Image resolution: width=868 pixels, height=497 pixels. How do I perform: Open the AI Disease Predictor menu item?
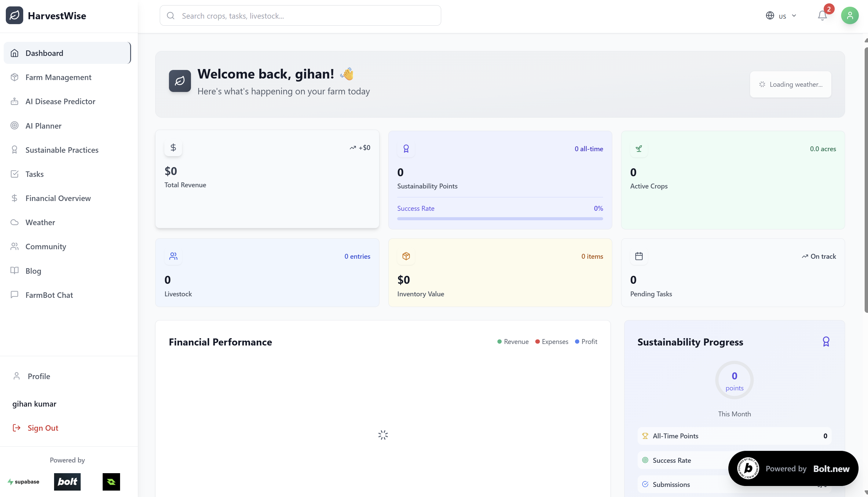pyautogui.click(x=60, y=101)
